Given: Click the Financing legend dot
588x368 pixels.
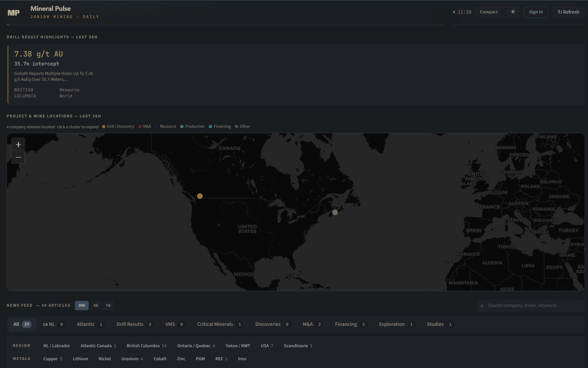Looking at the screenshot, I should point(211,127).
